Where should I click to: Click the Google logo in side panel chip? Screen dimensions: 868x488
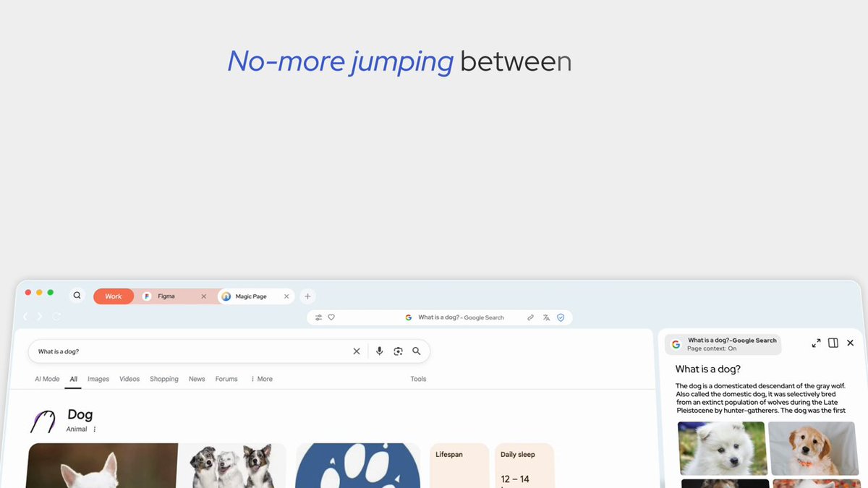click(676, 344)
